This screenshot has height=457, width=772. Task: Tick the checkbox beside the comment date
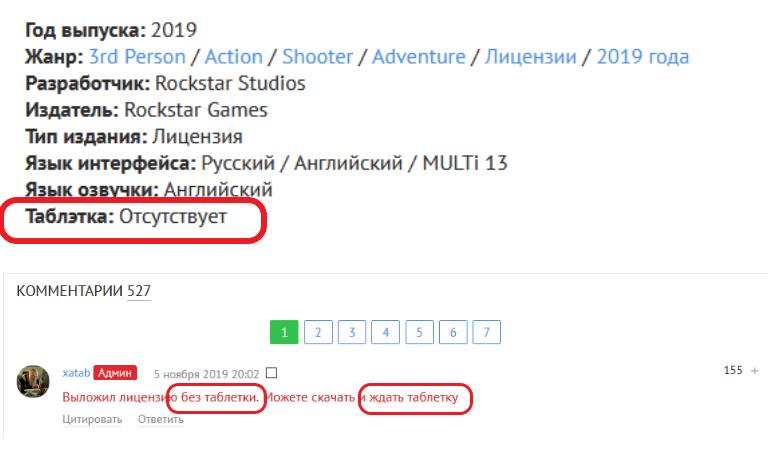coord(271,373)
